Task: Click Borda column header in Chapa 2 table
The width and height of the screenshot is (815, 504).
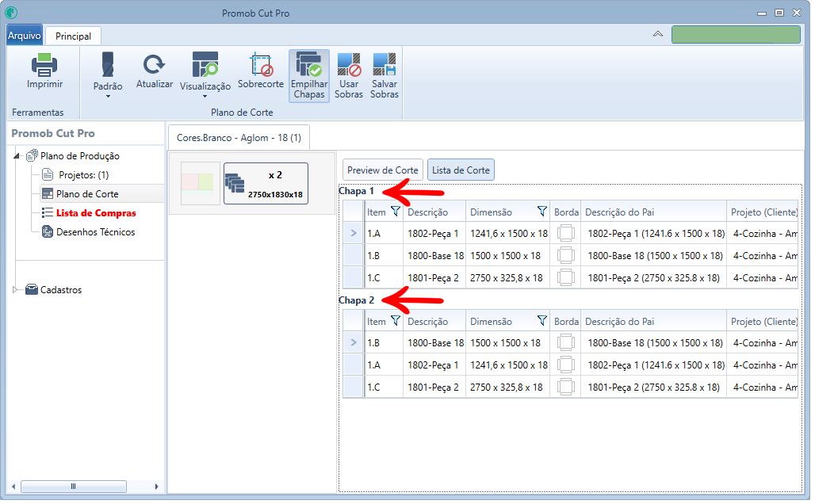Action: click(x=565, y=322)
